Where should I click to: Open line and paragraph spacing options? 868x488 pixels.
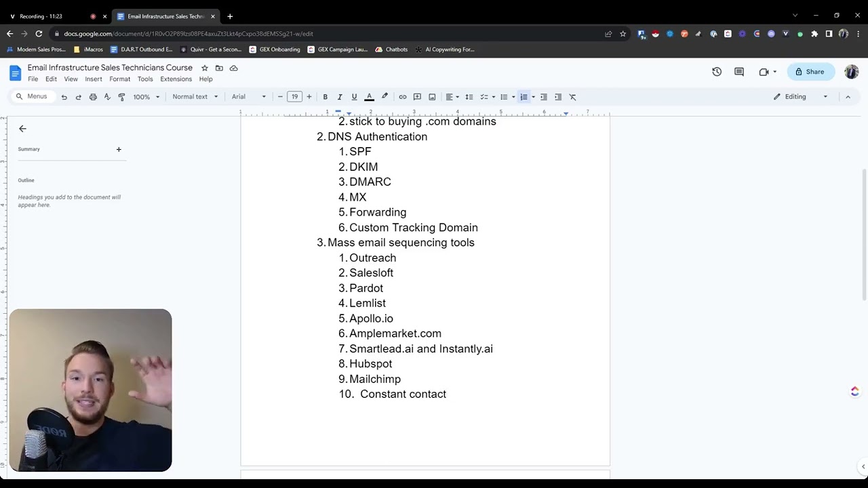469,97
